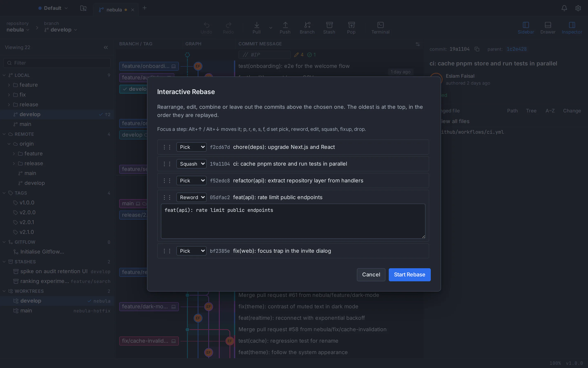Select tag v2.1.0

[x=57, y=232]
